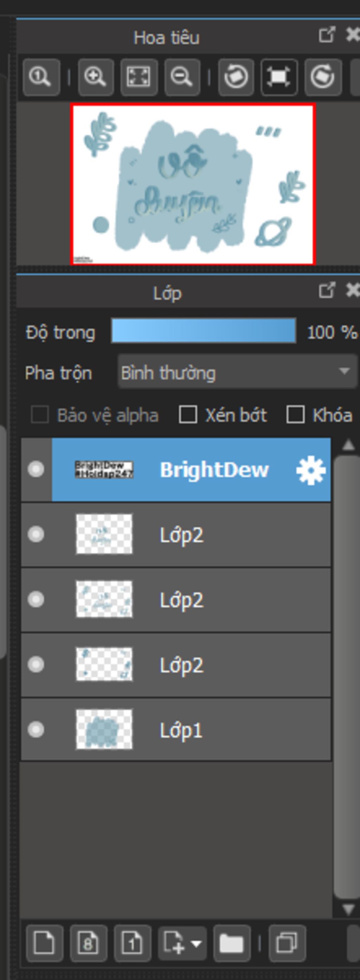Click the zoom out magnifier icon

coord(182,77)
